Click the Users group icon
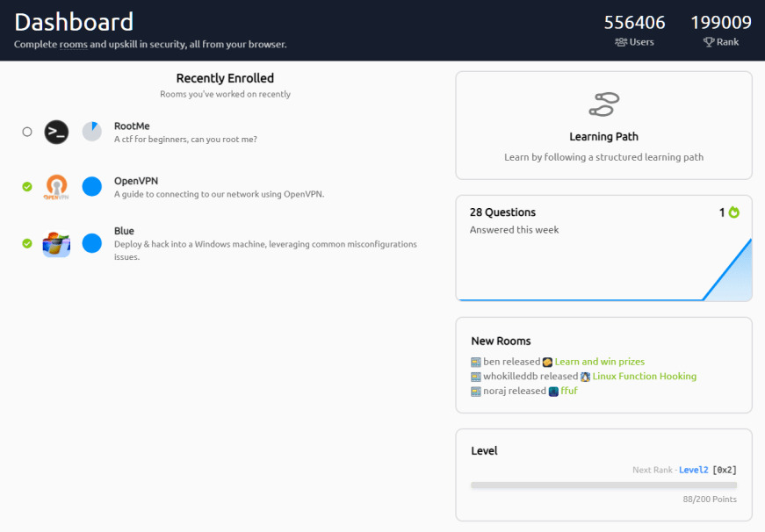Screen dimensions: 765x532 621,42
